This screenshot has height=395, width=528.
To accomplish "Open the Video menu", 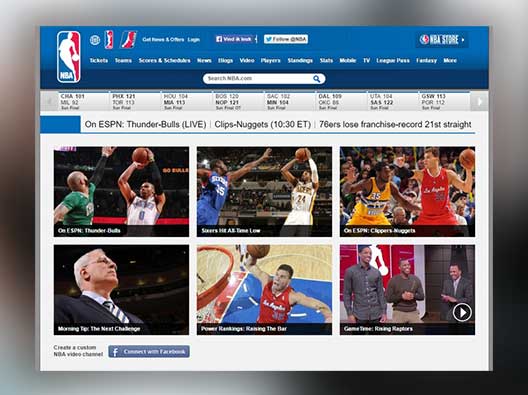I will pyautogui.click(x=247, y=61).
